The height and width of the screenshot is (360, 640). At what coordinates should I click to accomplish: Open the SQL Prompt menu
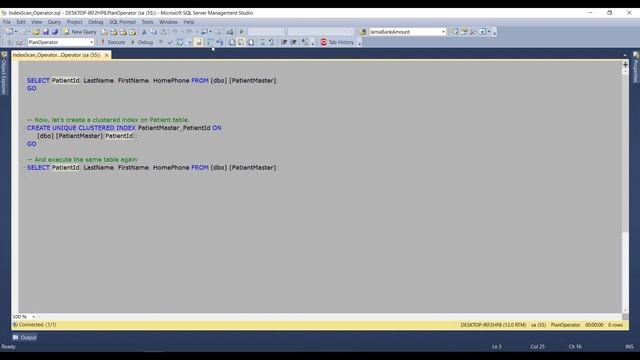(x=122, y=22)
